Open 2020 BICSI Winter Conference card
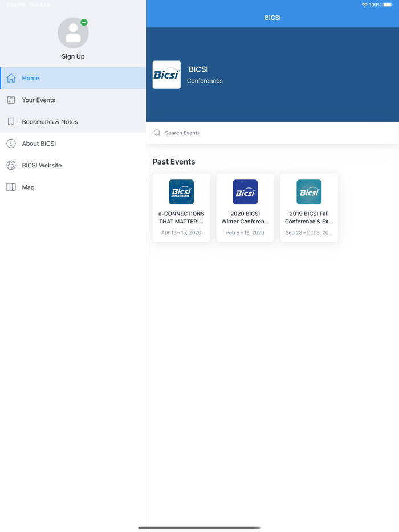Screen dimensions: 399x532 point(245,207)
